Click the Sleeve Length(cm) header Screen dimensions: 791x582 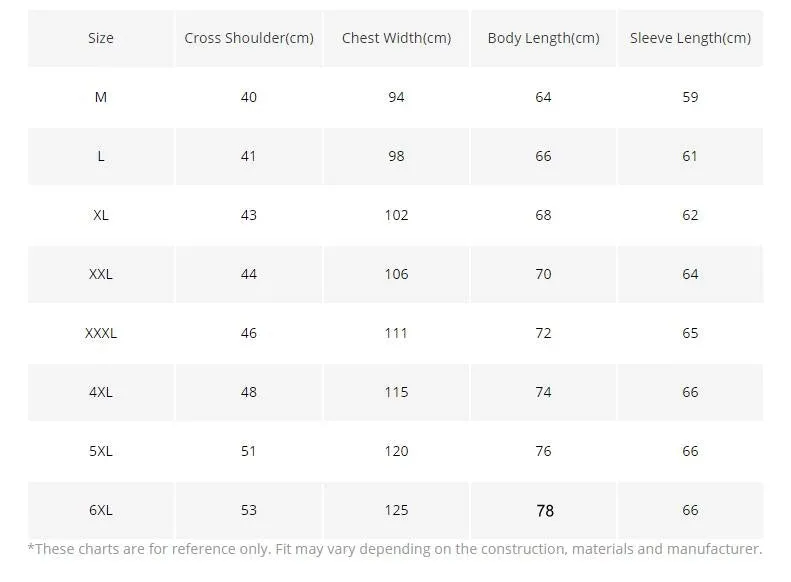(690, 38)
